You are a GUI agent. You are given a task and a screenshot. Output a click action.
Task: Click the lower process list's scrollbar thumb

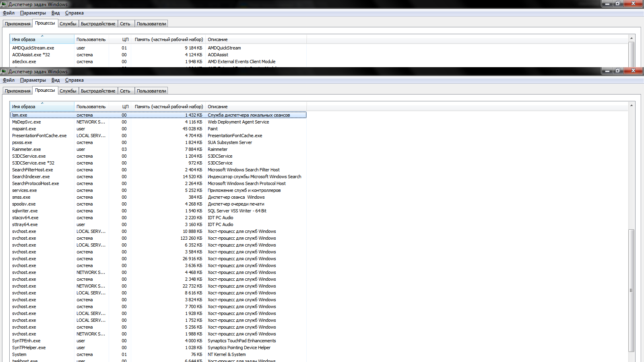[x=631, y=290]
